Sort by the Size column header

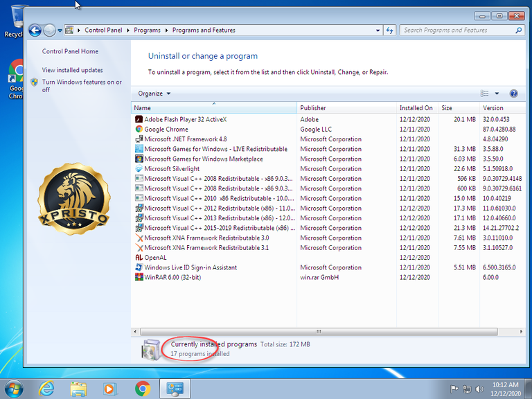[459, 108]
